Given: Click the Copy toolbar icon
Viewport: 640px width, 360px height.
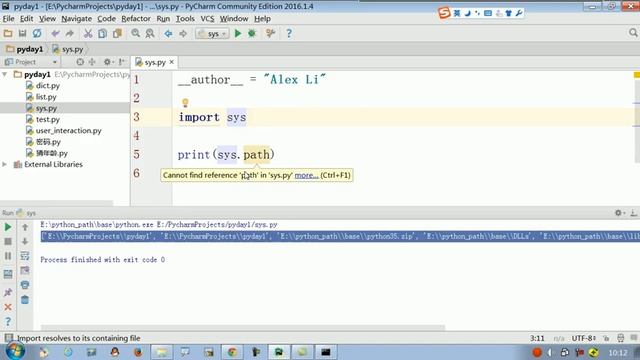Looking at the screenshot, I should [102, 33].
